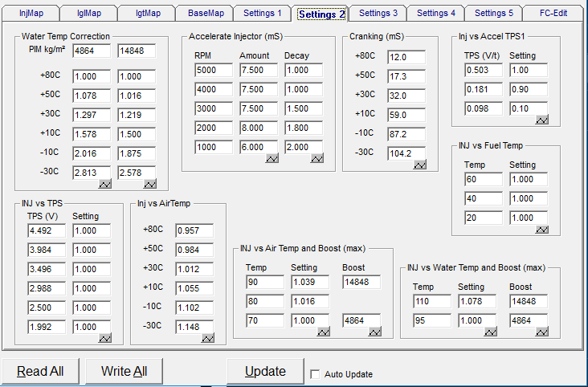
Task: Open the Cranking (mS) graph icon
Action: tap(419, 165)
